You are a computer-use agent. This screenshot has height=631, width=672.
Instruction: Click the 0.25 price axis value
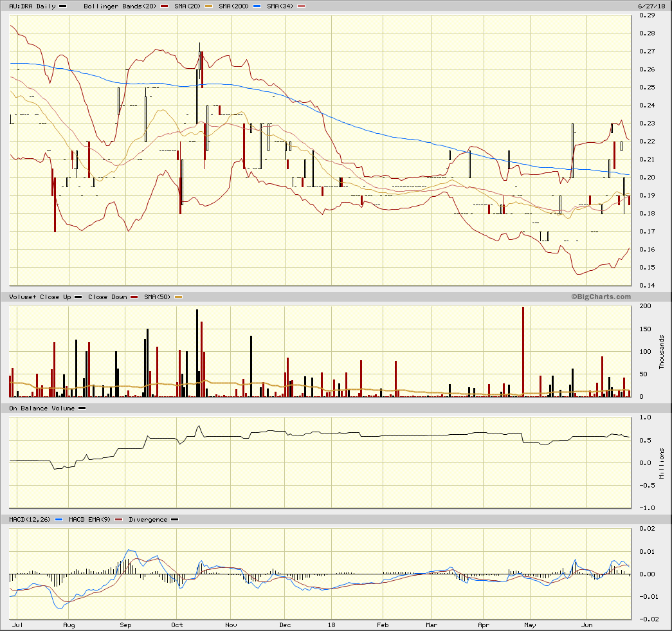click(647, 87)
